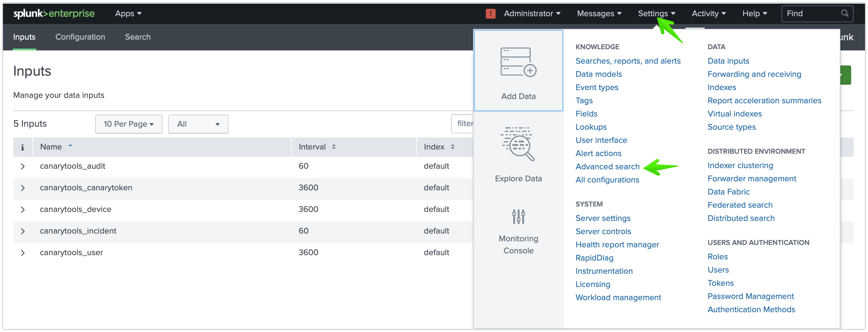Open Health report manager link
Image resolution: width=868 pixels, height=332 pixels.
click(617, 244)
